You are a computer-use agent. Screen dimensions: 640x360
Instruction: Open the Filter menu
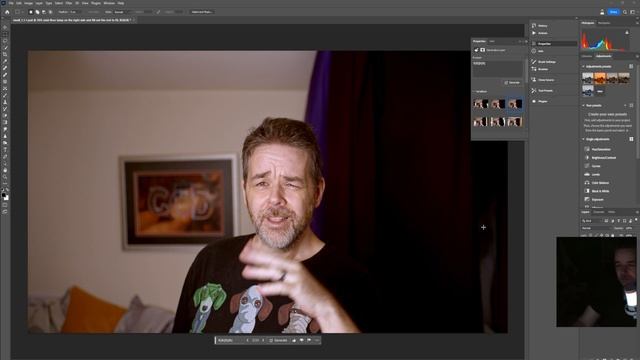click(x=69, y=3)
